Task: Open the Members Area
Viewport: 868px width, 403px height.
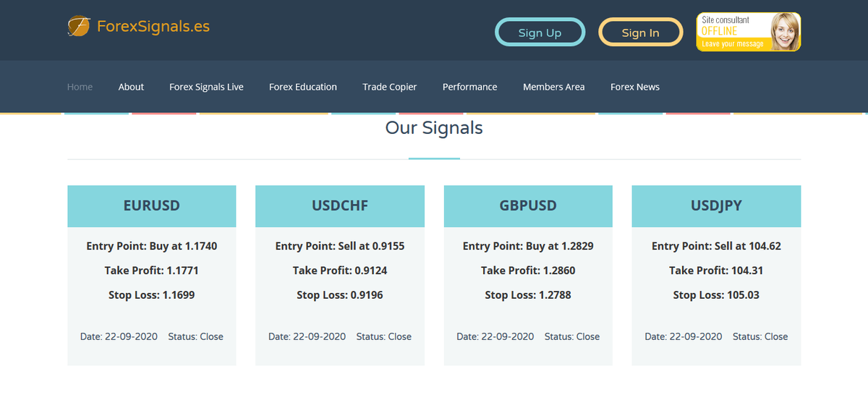Action: (x=554, y=87)
